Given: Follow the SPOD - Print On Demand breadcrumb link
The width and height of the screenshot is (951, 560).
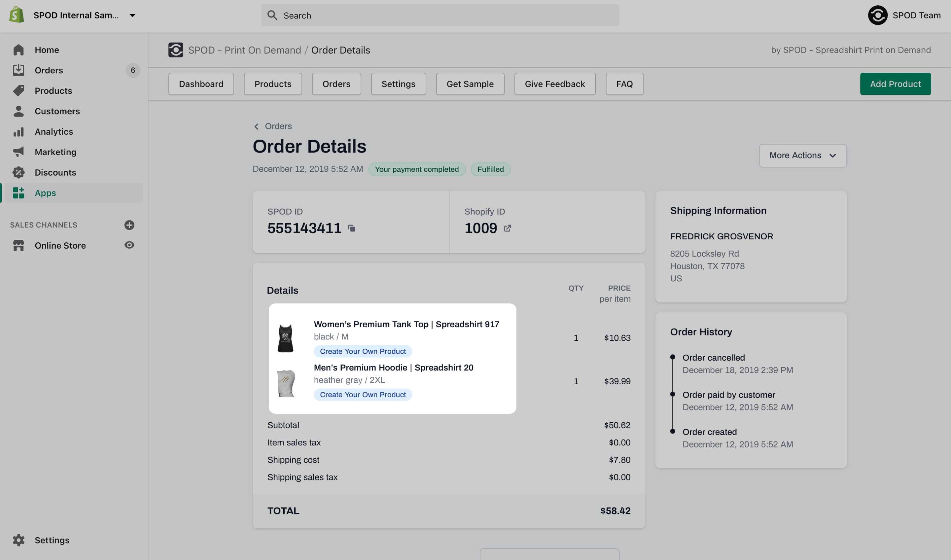Looking at the screenshot, I should (x=245, y=50).
